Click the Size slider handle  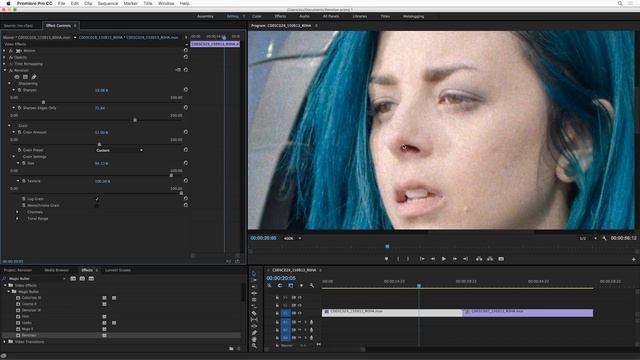pyautogui.click(x=171, y=175)
